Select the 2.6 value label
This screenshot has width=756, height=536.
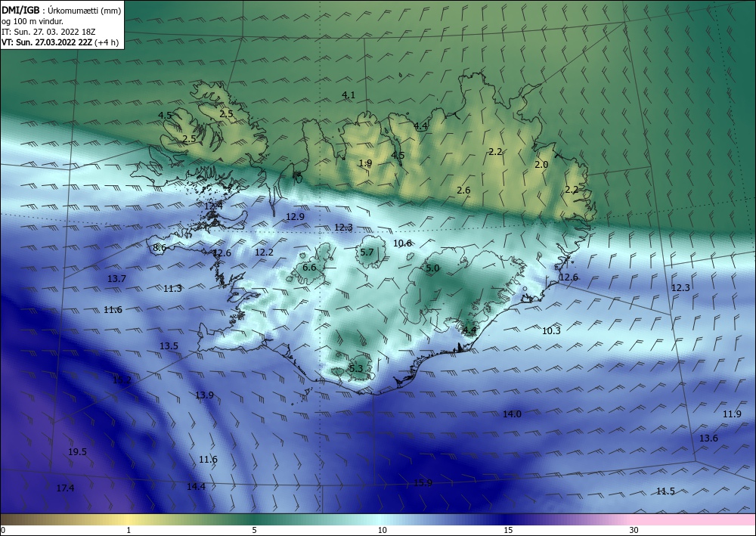(x=463, y=190)
